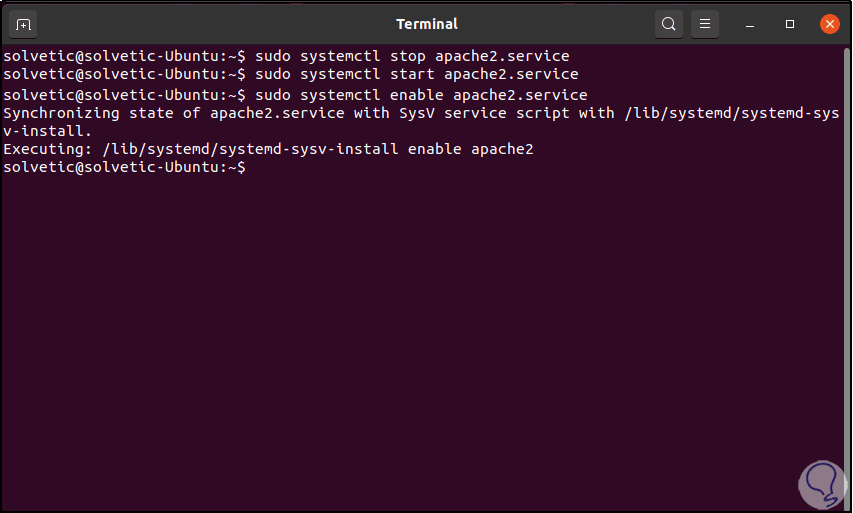The image size is (853, 513).
Task: Click "enable" in the third sudo command
Action: (417, 93)
